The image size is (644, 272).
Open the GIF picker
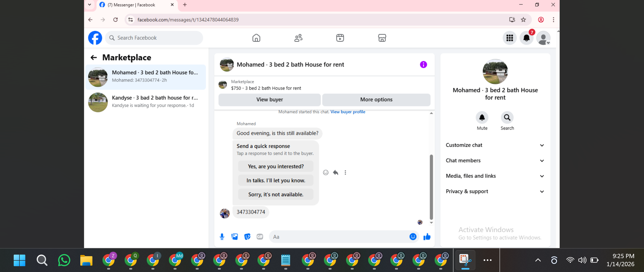click(260, 237)
